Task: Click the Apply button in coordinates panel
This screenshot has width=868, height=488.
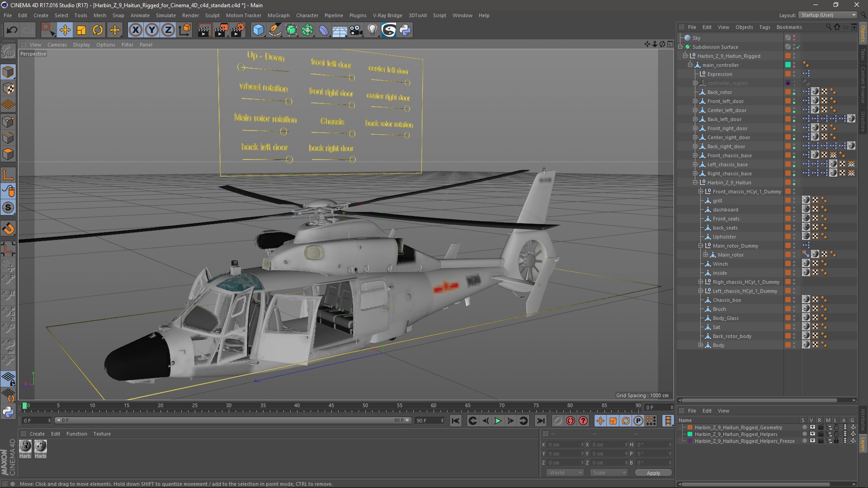Action: [x=653, y=473]
